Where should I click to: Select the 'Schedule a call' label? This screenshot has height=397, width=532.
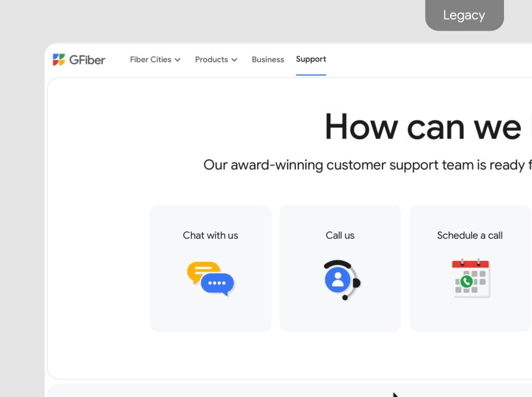(470, 236)
